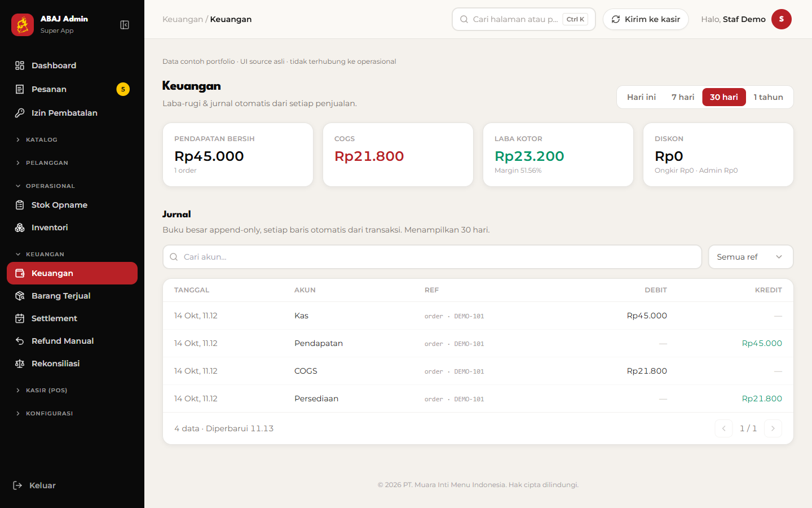The image size is (812, 508).
Task: Click the TANGGAL column header
Action: click(192, 290)
